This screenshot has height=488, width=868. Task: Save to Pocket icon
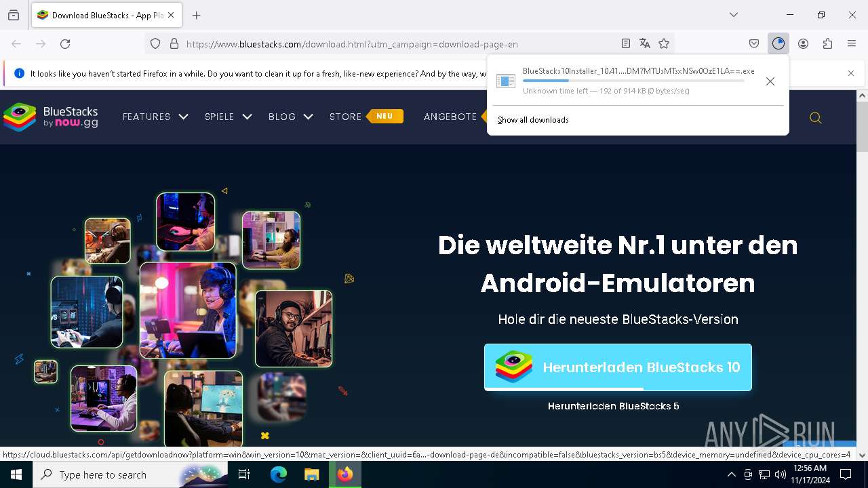754,44
